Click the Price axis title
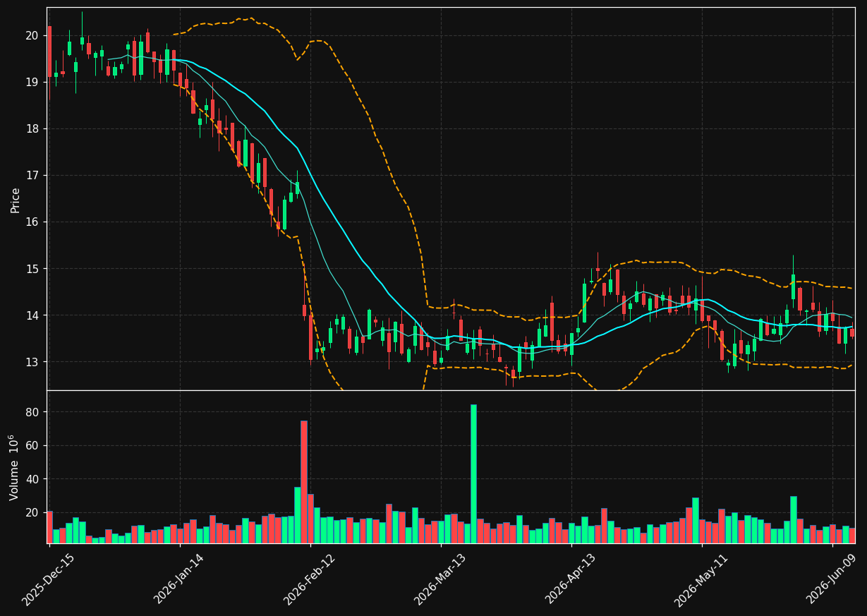The width and height of the screenshot is (867, 616). [16, 200]
